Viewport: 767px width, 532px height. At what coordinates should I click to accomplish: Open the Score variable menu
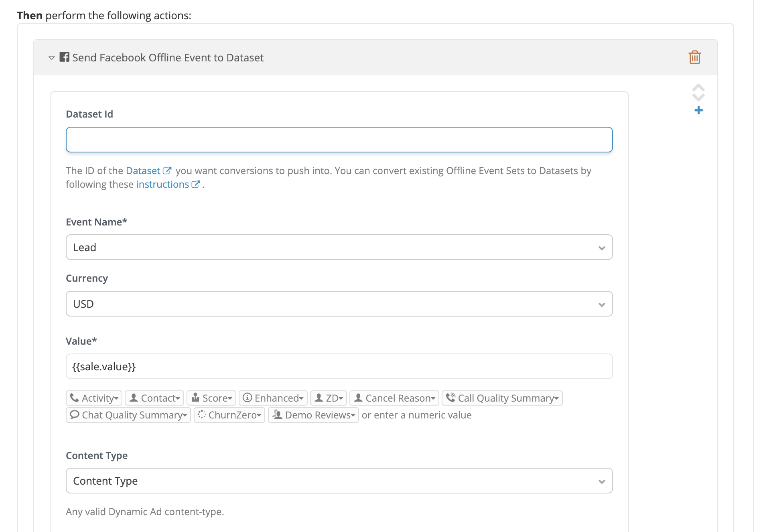pos(211,398)
